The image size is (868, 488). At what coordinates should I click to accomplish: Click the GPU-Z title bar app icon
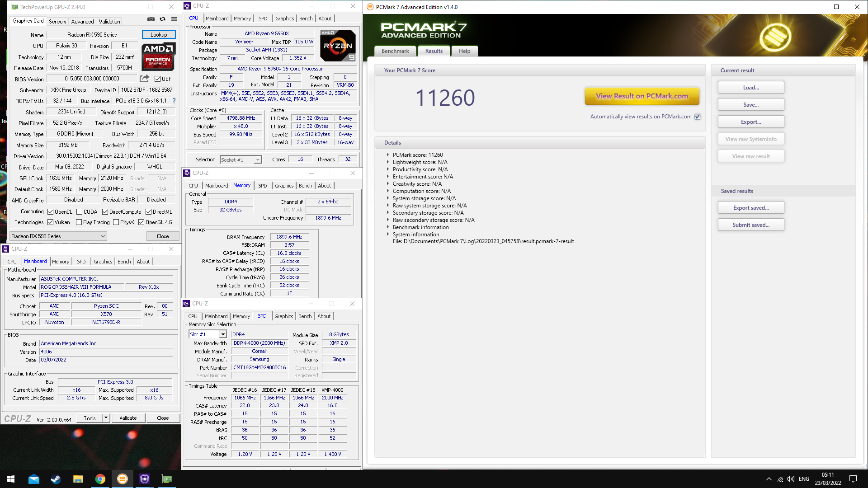[14, 7]
